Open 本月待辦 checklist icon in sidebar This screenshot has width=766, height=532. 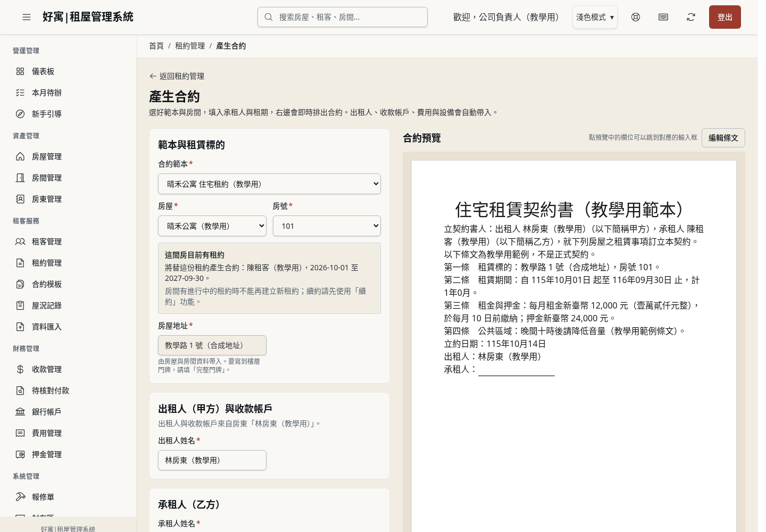tap(20, 93)
